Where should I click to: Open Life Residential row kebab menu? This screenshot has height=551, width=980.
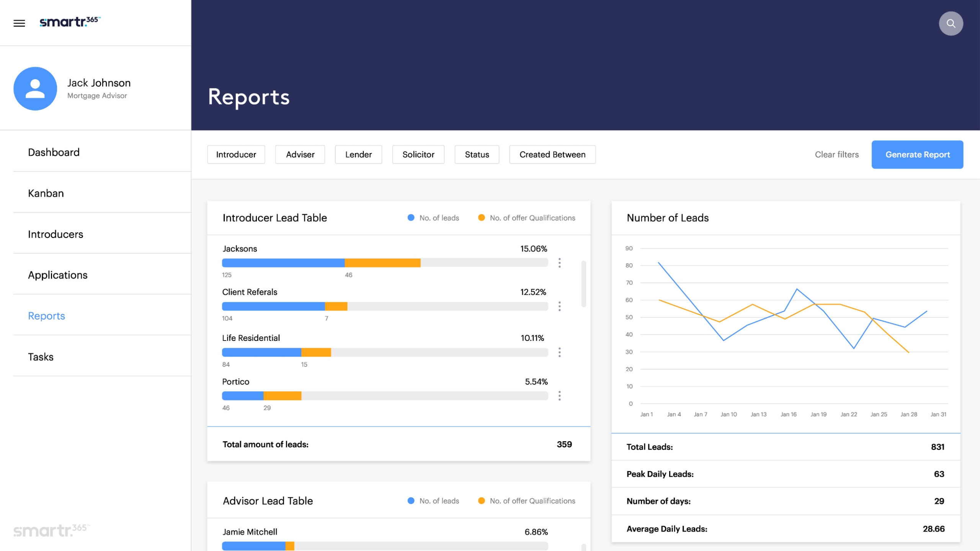point(559,352)
